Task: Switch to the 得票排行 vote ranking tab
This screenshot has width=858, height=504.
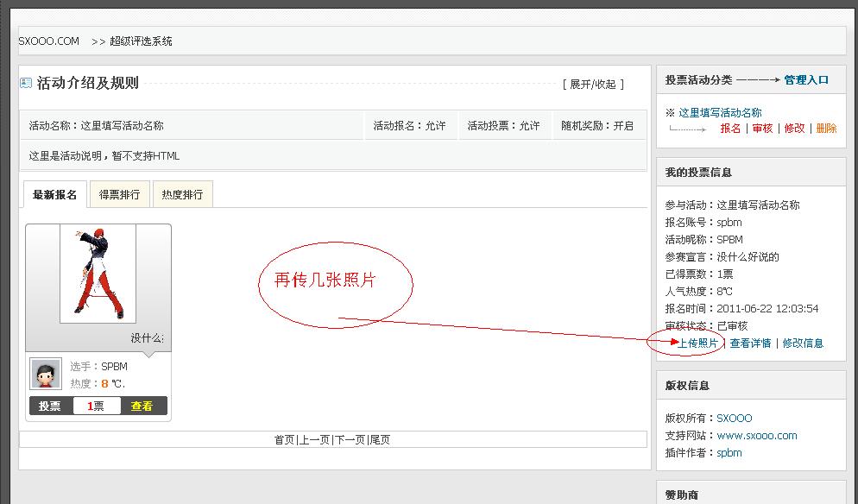Action: coord(120,193)
